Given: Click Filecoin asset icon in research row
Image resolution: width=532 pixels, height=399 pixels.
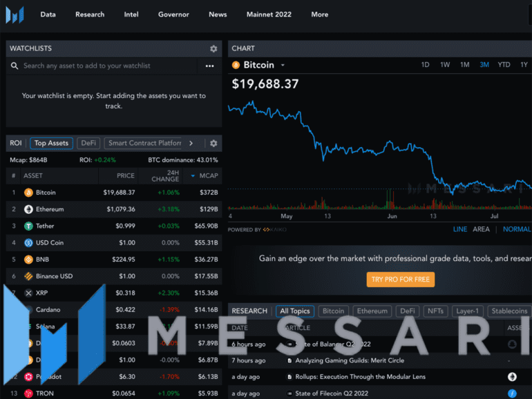Looking at the screenshot, I should click(512, 393).
